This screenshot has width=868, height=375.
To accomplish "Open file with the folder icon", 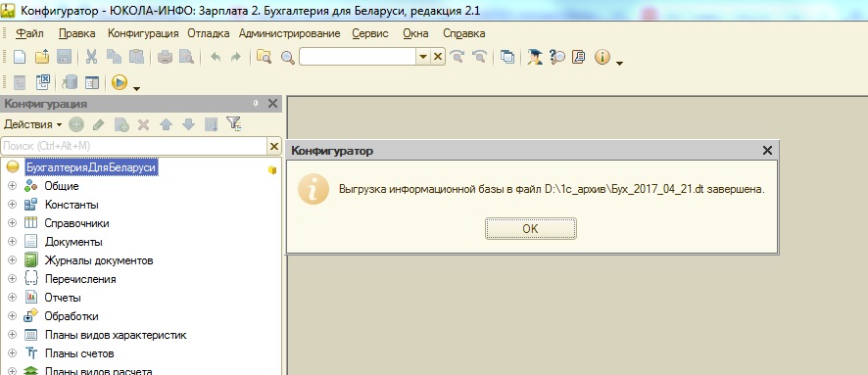I will pos(42,57).
